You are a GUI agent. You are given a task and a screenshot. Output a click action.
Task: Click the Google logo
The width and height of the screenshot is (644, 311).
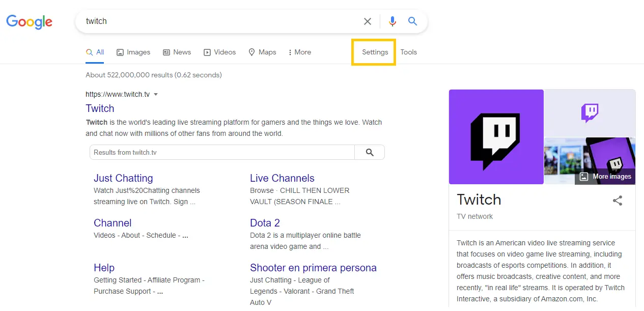(29, 21)
